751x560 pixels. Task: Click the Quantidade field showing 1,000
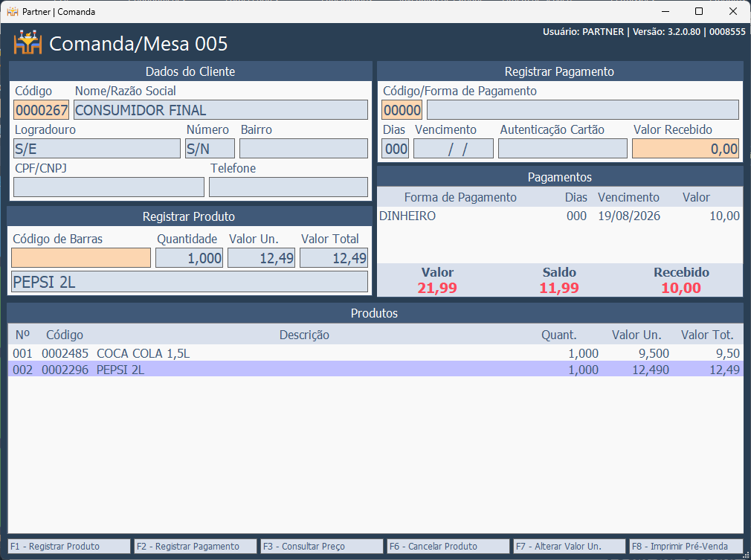tap(189, 258)
